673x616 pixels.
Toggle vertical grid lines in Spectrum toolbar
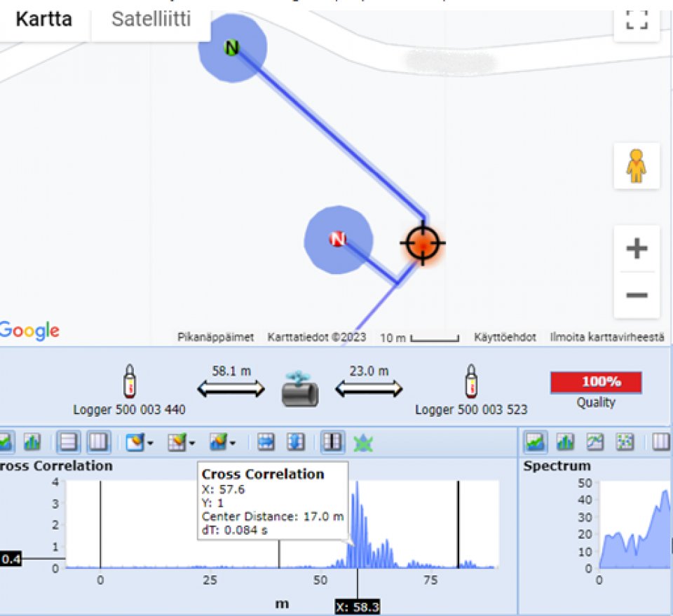[x=661, y=442]
